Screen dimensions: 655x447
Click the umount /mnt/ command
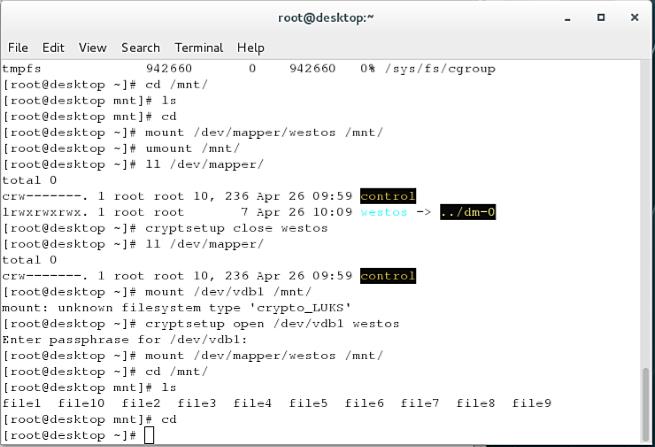pyautogui.click(x=193, y=148)
